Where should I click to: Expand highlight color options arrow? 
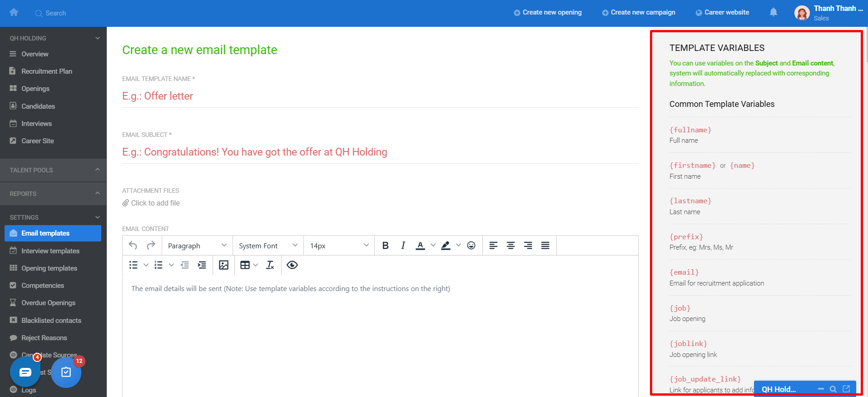458,246
